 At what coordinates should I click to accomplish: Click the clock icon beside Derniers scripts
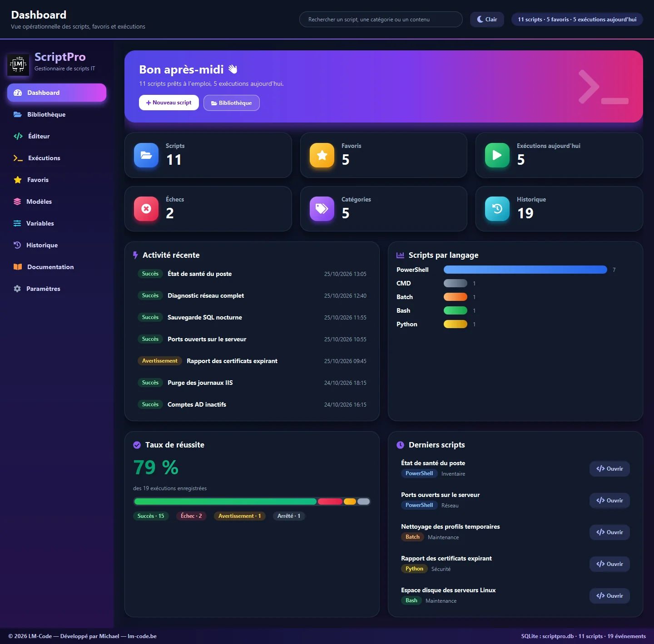400,445
